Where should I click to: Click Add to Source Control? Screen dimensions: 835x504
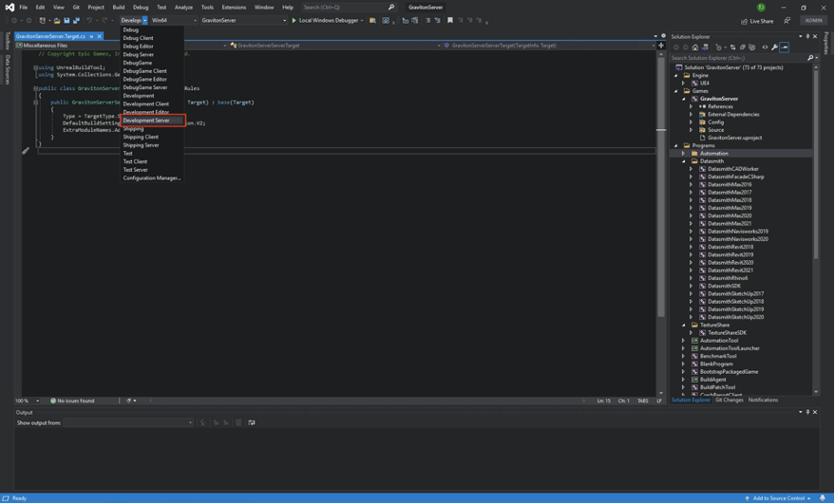click(779, 498)
